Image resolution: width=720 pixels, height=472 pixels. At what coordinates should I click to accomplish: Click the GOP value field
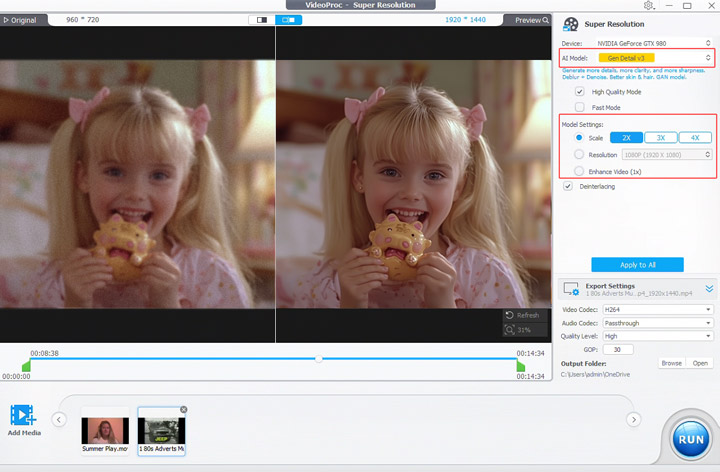click(x=618, y=349)
